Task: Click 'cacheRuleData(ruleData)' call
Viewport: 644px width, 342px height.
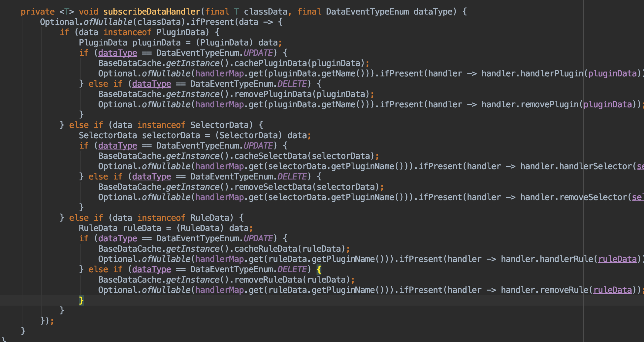Action: (x=290, y=249)
